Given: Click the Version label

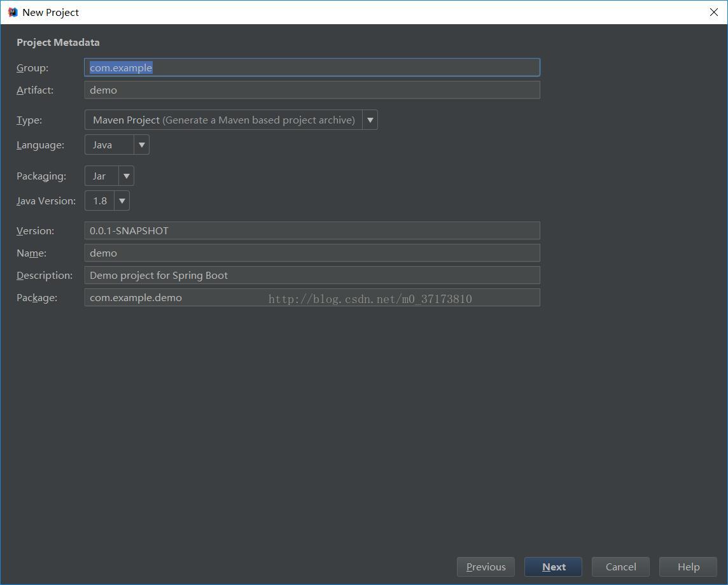Looking at the screenshot, I should coord(35,230).
